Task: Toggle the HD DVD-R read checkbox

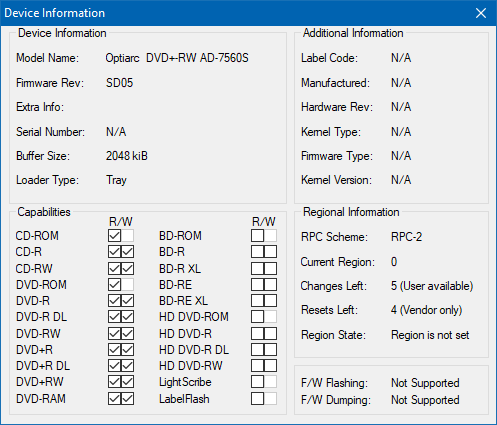Action: pyautogui.click(x=257, y=333)
